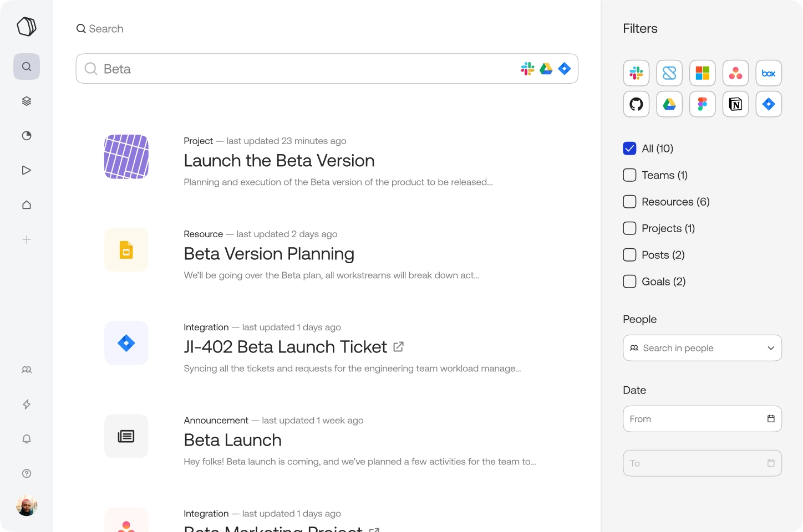This screenshot has height=532, width=803.
Task: Click the app logo in sidebar
Action: coord(27,26)
